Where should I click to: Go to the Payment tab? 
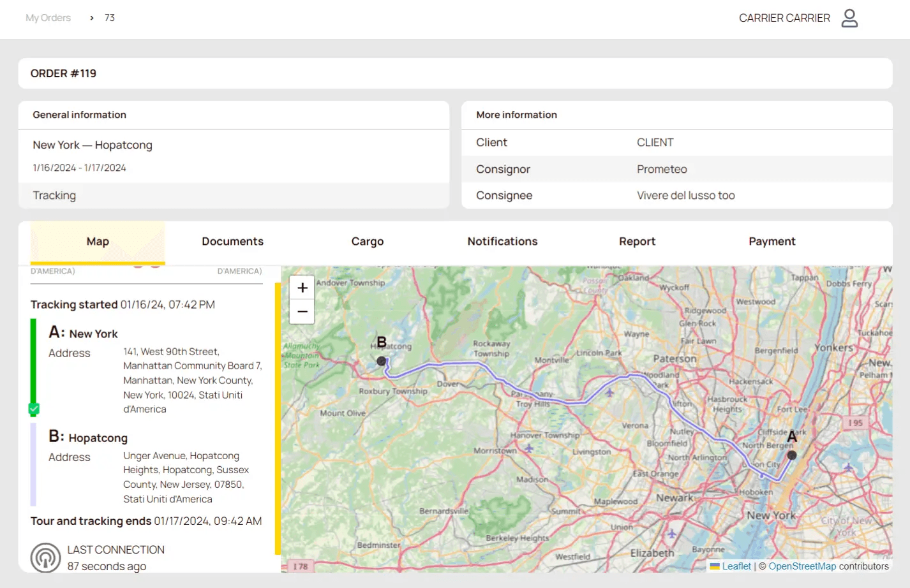pos(772,242)
